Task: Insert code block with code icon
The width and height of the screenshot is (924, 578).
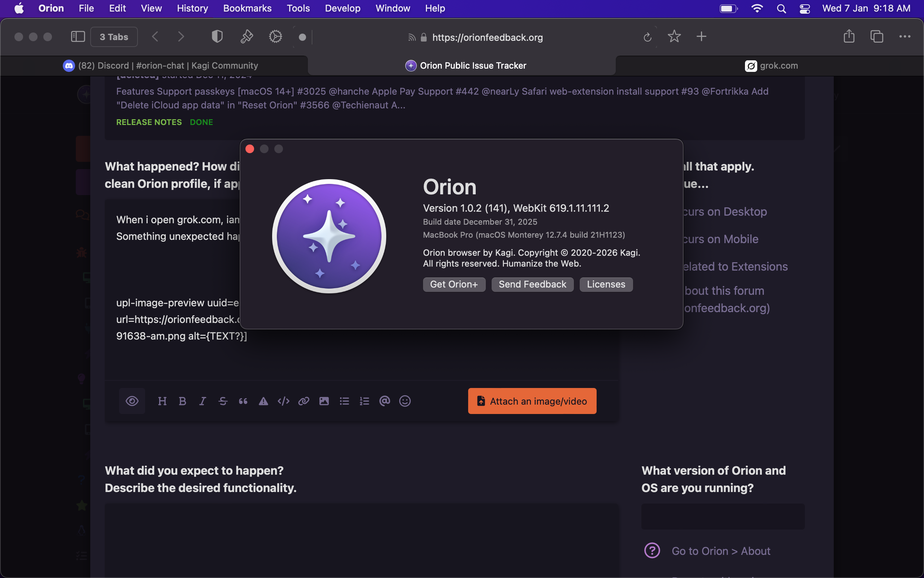Action: coord(284,401)
